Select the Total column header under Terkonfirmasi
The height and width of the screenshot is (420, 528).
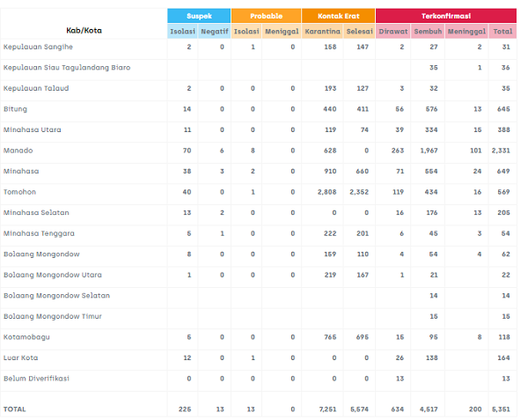[502, 32]
